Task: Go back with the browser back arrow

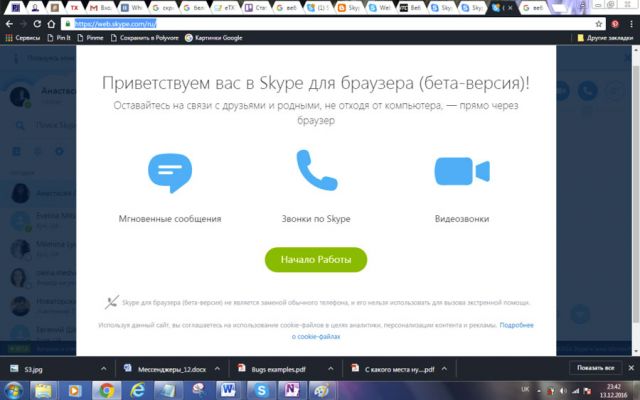Action: [9, 24]
